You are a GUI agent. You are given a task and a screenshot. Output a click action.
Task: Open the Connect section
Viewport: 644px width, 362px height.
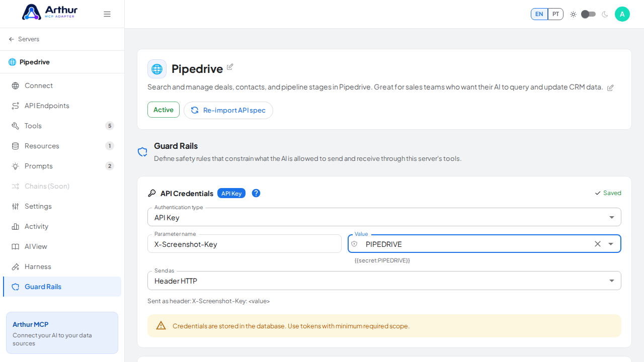62,85
